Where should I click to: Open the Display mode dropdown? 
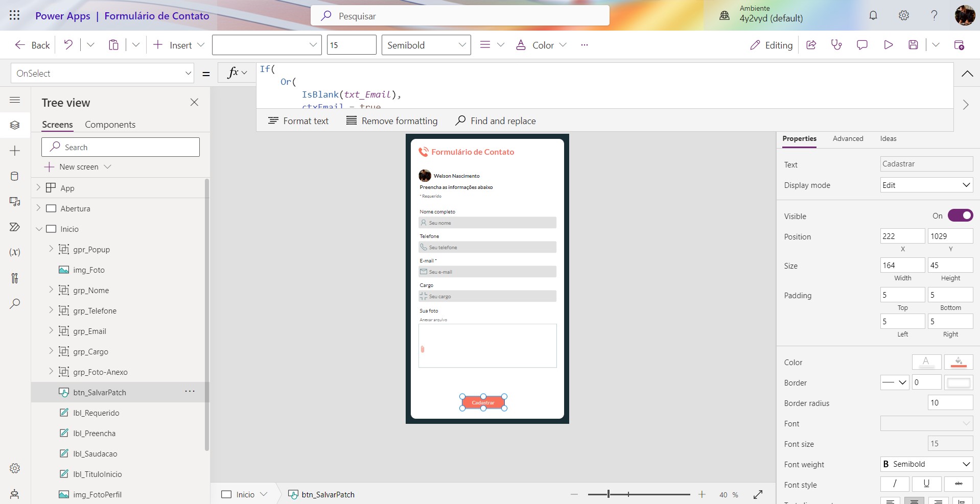point(926,185)
